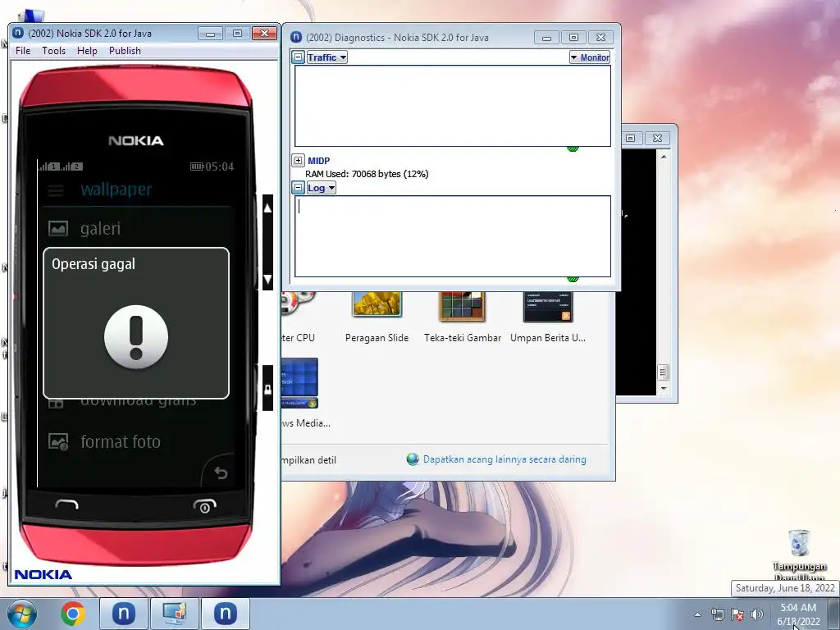Click the volume speaker tray icon
This screenshot has height=630, width=840.
[756, 614]
